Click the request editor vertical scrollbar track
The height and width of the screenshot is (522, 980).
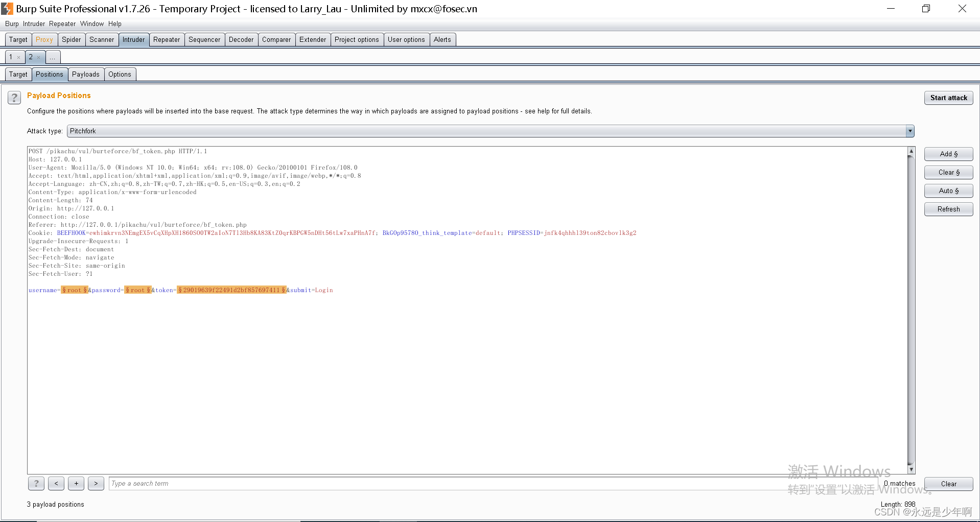[x=911, y=310]
